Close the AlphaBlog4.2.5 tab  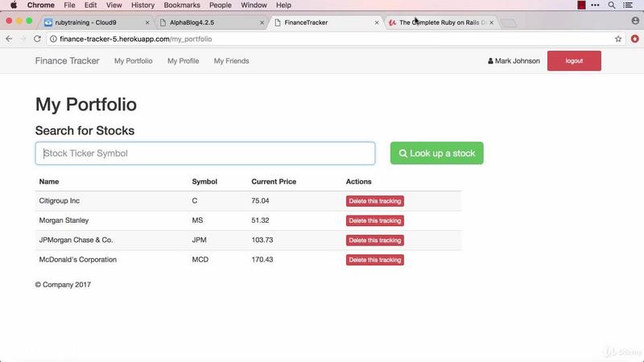pyautogui.click(x=262, y=23)
